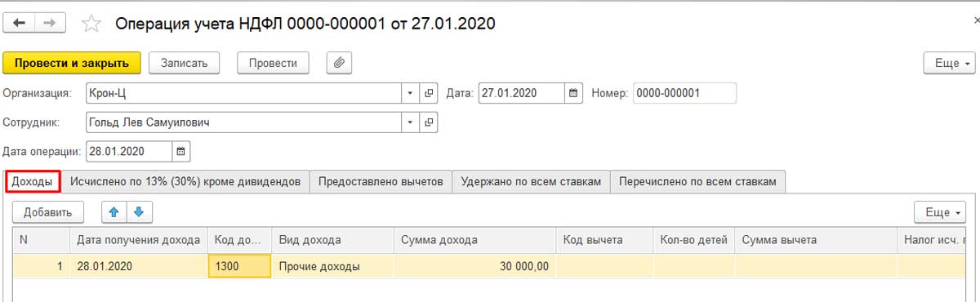
Task: Click the paperclip attachments icon
Action: click(x=339, y=63)
